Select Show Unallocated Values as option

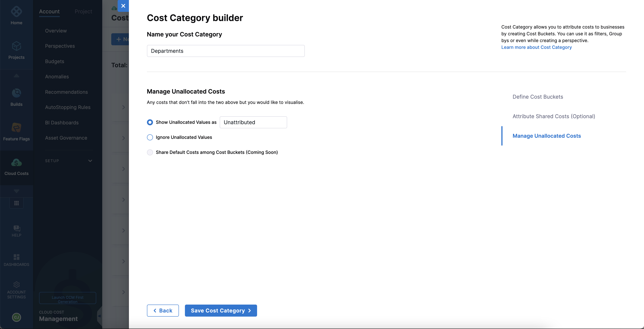[150, 122]
